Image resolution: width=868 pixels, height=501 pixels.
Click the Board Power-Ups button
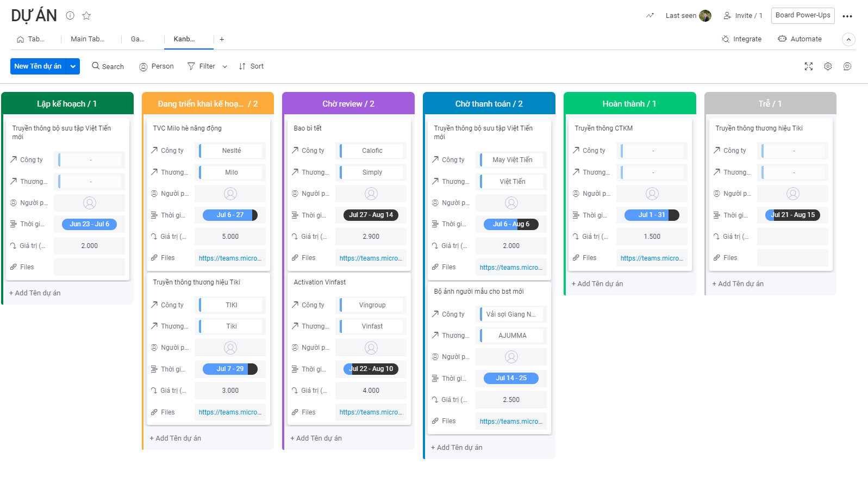click(802, 15)
